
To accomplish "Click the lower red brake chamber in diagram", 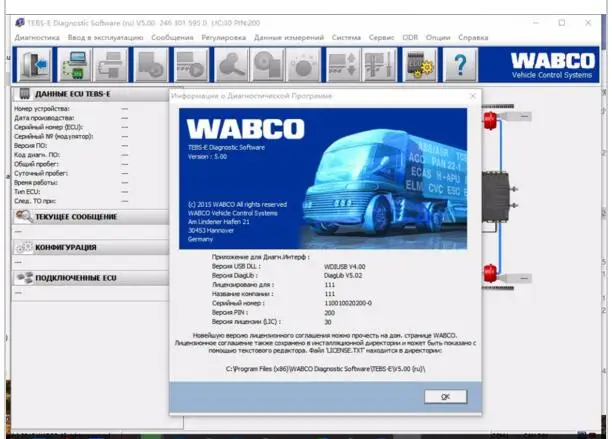I will coord(490,273).
